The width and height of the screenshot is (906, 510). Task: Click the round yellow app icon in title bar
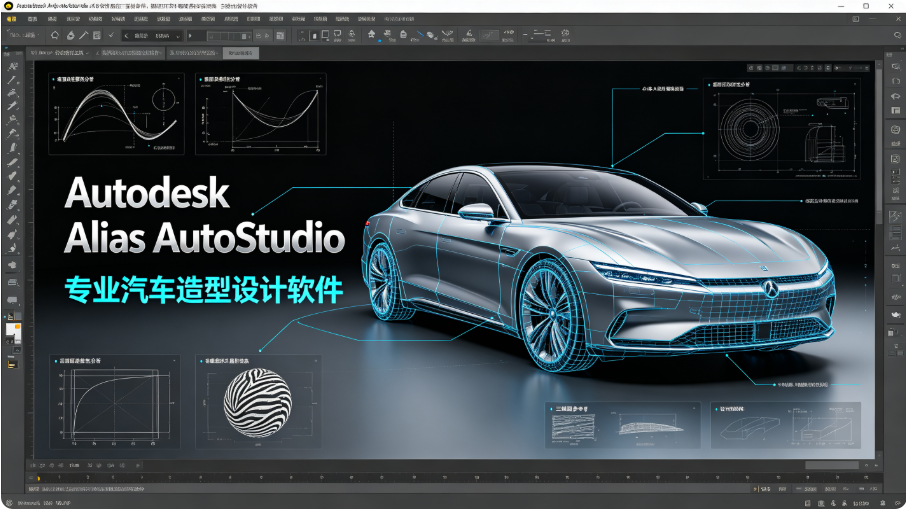click(x=9, y=6)
